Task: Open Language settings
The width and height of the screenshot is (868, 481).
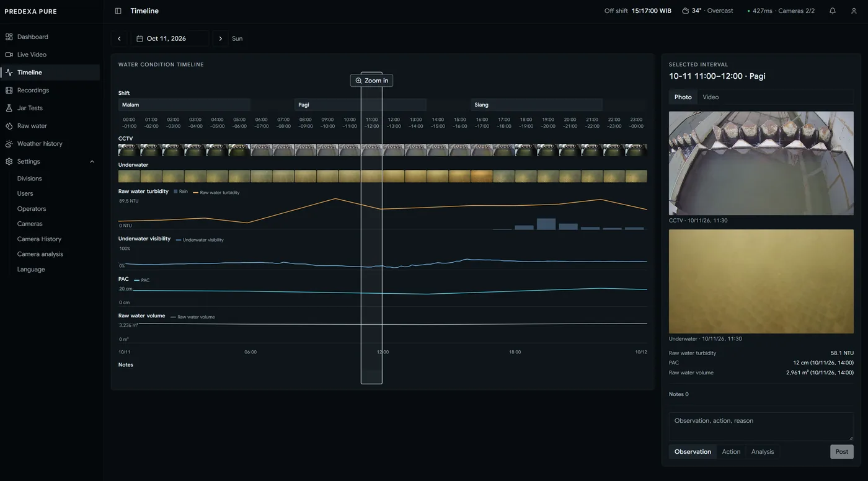Action: point(31,270)
